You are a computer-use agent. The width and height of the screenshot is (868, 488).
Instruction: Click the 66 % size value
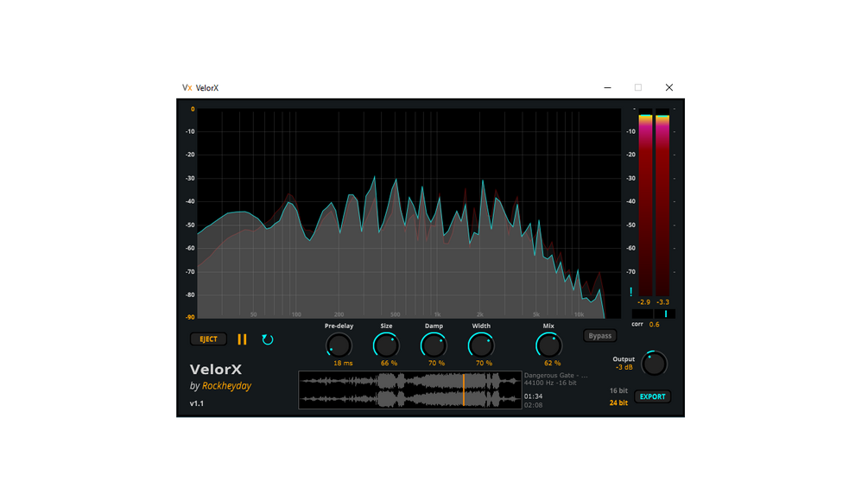point(390,363)
